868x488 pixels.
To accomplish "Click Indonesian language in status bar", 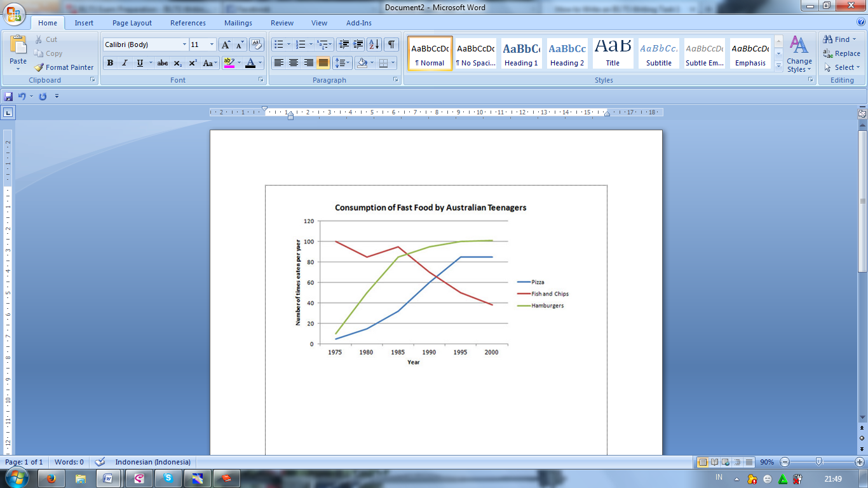I will (153, 462).
